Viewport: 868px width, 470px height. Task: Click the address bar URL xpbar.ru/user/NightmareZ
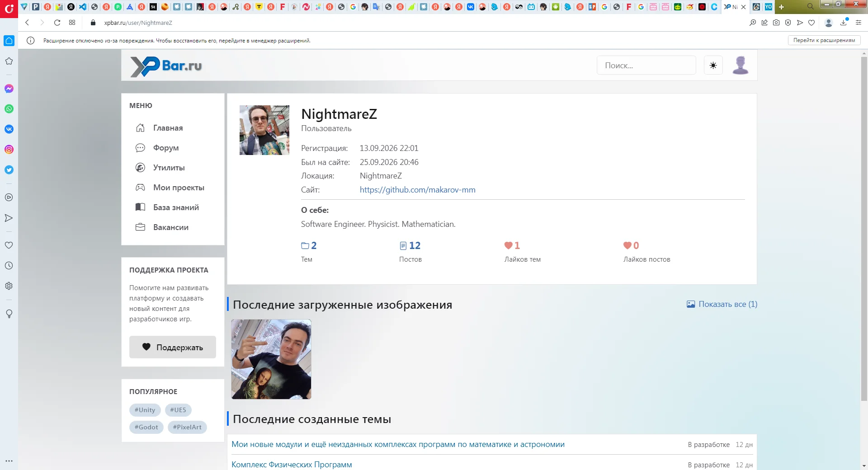coord(138,23)
